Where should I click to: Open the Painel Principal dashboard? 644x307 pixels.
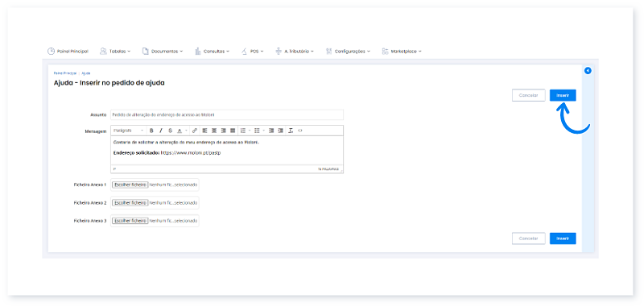[x=68, y=52]
